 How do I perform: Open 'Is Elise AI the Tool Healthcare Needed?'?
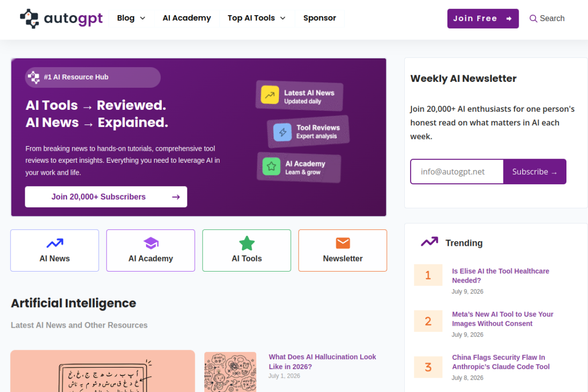(x=501, y=276)
